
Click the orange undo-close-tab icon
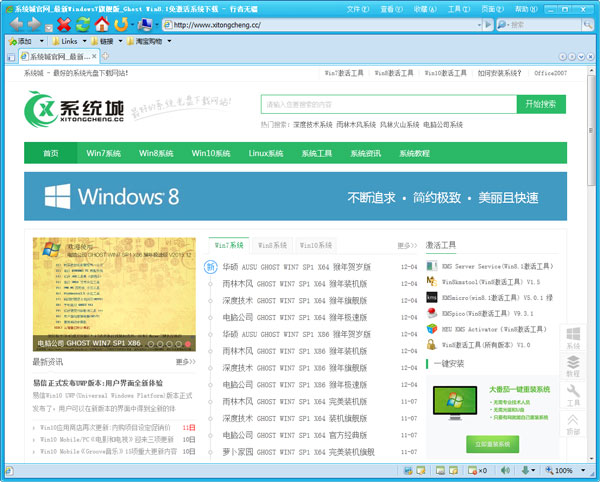(121, 24)
